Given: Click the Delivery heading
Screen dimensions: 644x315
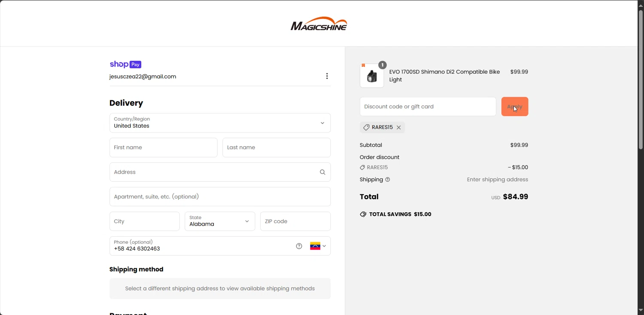Looking at the screenshot, I should (x=126, y=103).
